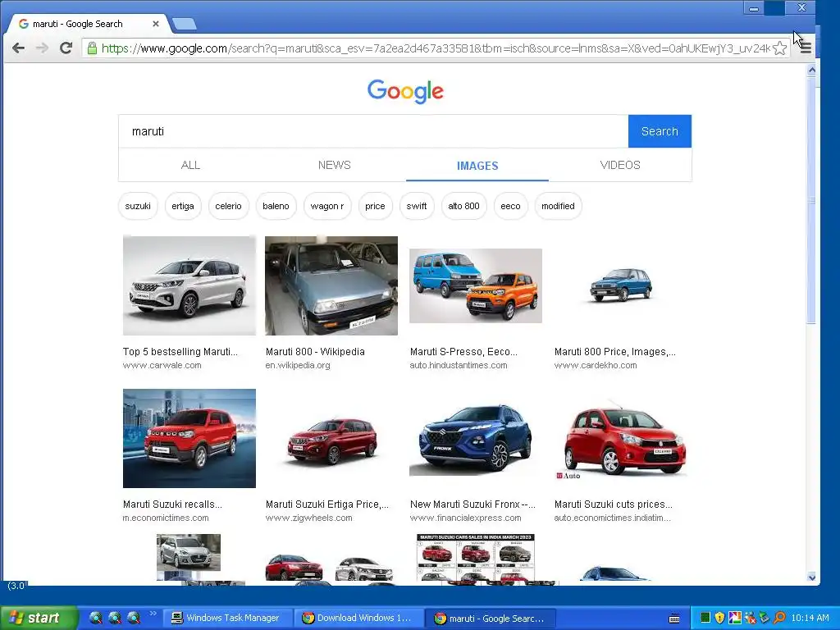This screenshot has width=840, height=630.
Task: Open the Windows start menu
Action: 38,619
